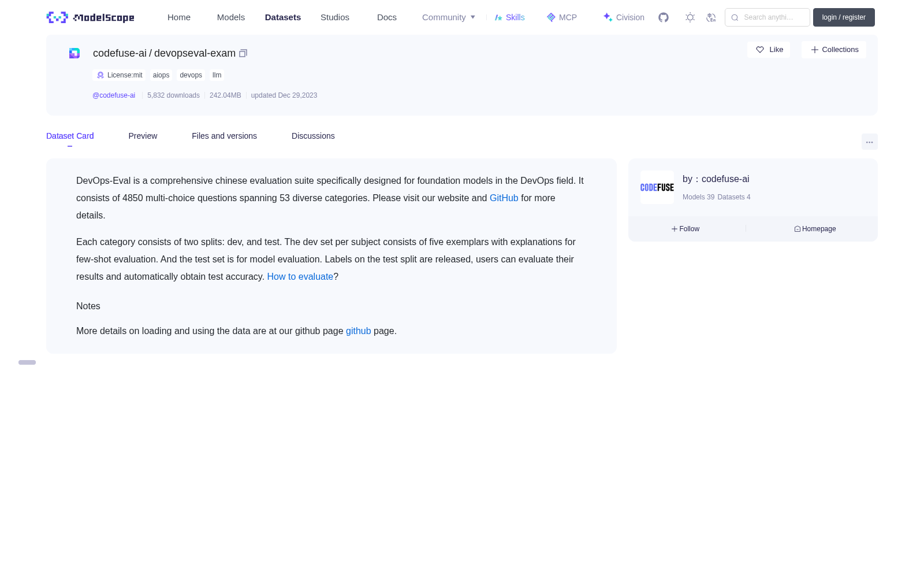Image resolution: width=924 pixels, height=578 pixels.
Task: Like this dataset with the heart button
Action: (769, 50)
